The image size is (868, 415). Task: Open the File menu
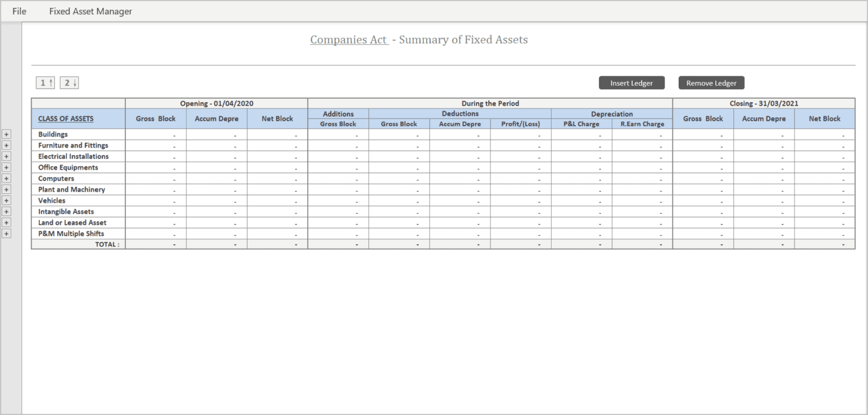(19, 11)
